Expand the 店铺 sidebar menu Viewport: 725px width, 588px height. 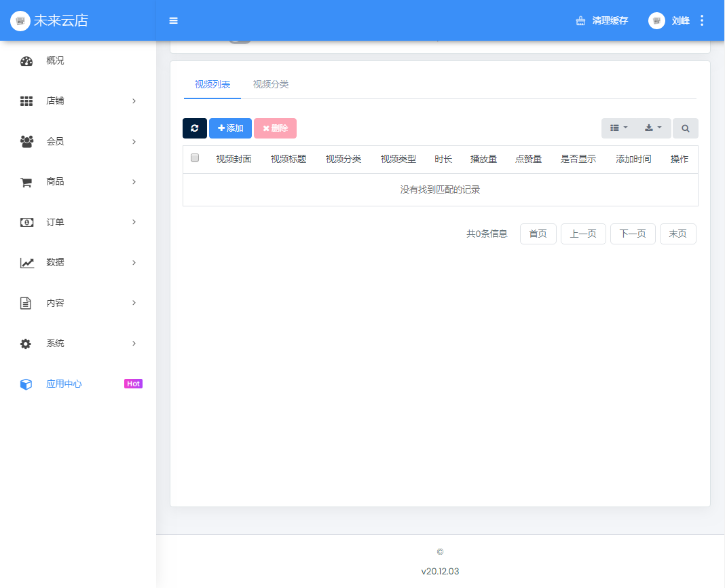click(78, 101)
